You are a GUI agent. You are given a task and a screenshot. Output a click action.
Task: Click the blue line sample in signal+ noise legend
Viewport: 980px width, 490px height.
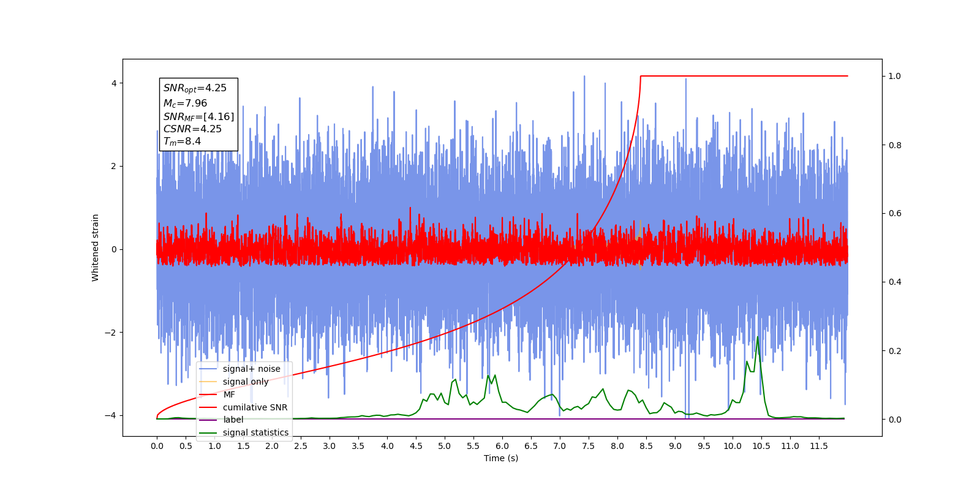(x=208, y=369)
